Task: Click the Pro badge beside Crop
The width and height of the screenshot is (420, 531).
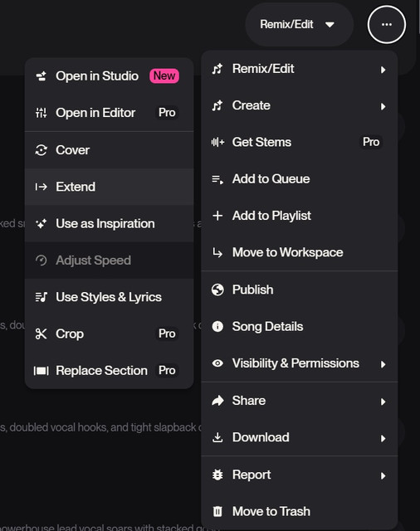Action: click(x=167, y=334)
